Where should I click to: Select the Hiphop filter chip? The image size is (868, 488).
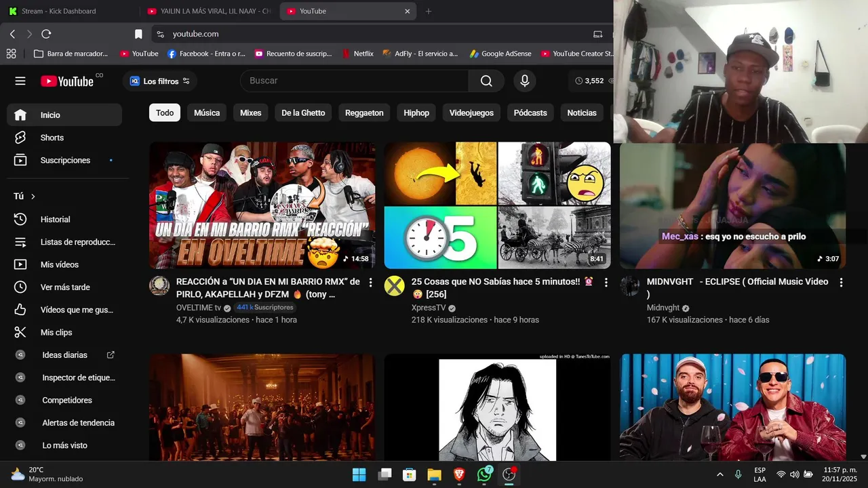[x=416, y=113]
